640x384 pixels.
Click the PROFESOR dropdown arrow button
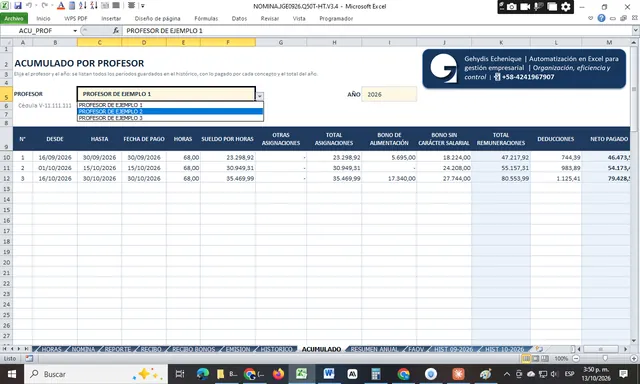click(260, 96)
